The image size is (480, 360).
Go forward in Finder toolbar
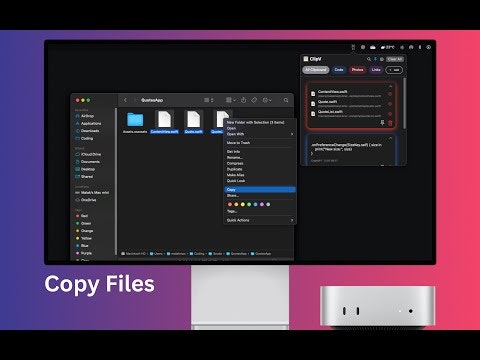(135, 100)
